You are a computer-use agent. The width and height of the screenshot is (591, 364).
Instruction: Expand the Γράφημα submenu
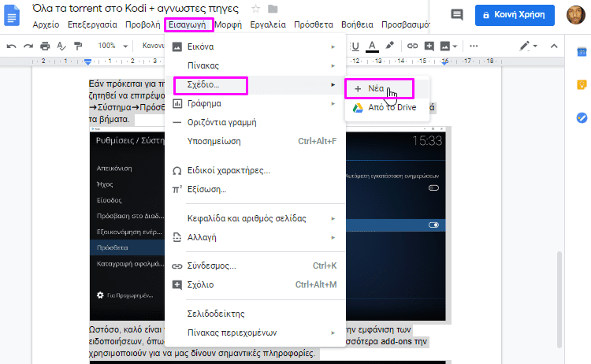point(255,104)
